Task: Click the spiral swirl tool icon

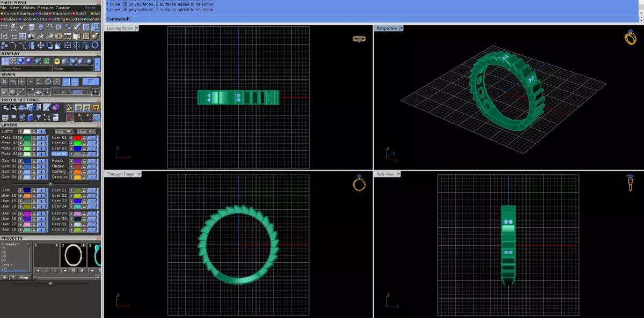Action: tap(86, 27)
